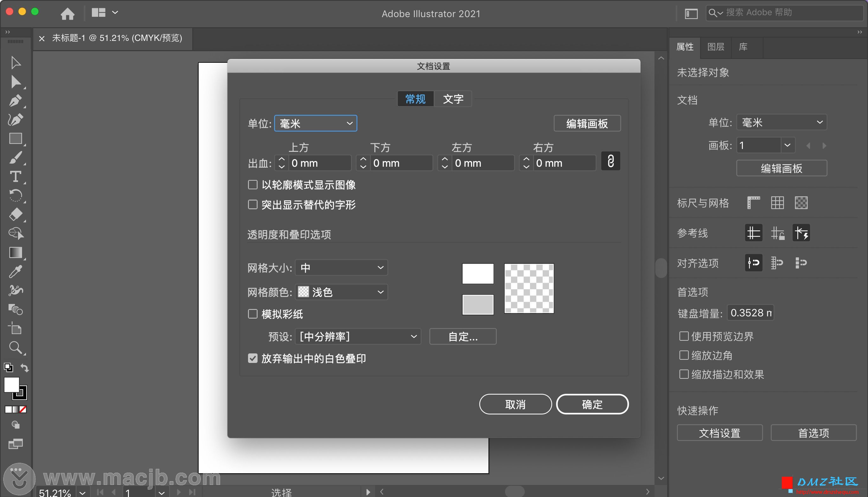Show grid icon in properties panel
868x497 pixels.
[x=777, y=203]
